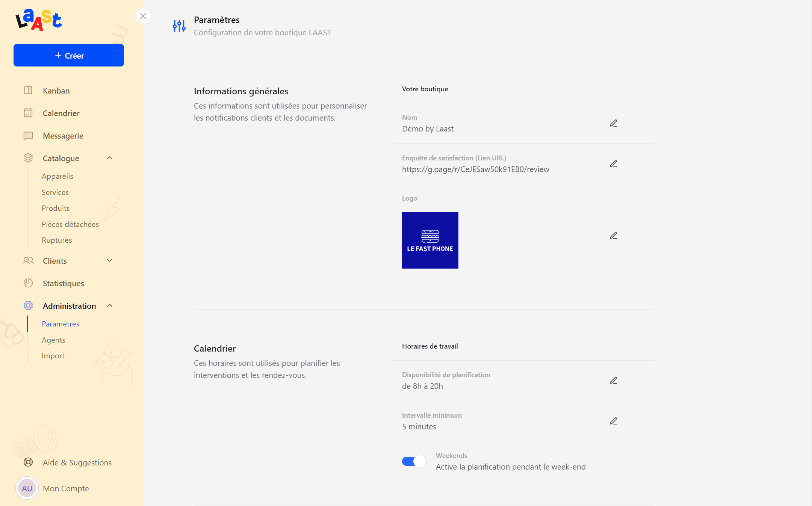Image resolution: width=812 pixels, height=506 pixels.
Task: Click the Aide & Suggestions lifebuoy icon
Action: (28, 462)
